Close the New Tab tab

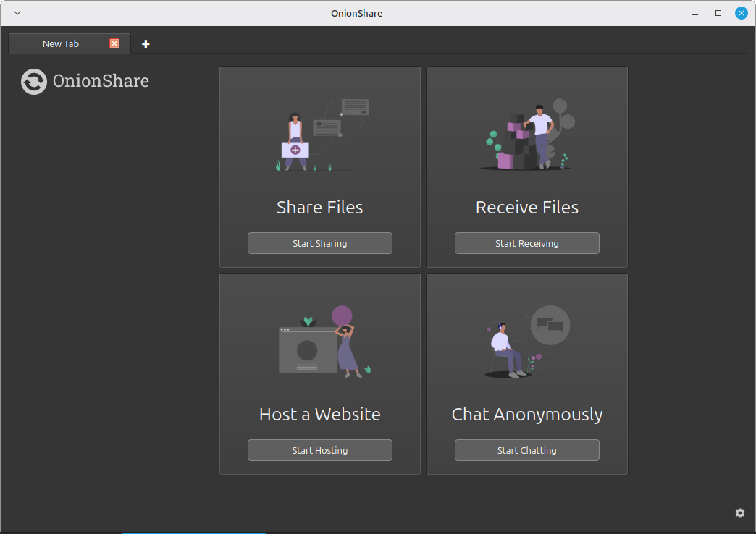(114, 43)
